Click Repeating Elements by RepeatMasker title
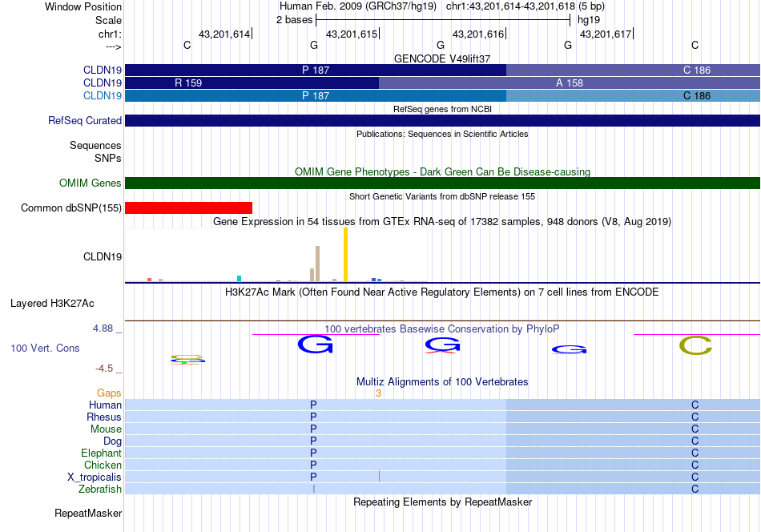761x532 pixels. coord(442,502)
